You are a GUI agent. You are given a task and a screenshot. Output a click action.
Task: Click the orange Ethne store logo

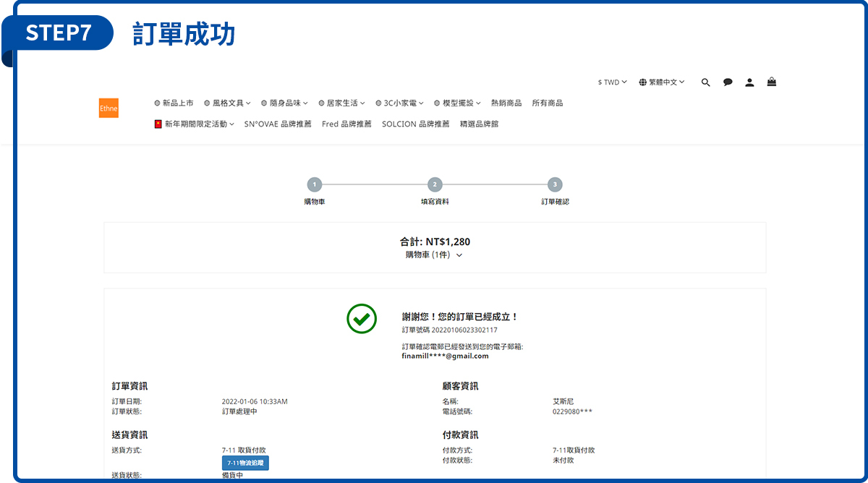tap(109, 108)
